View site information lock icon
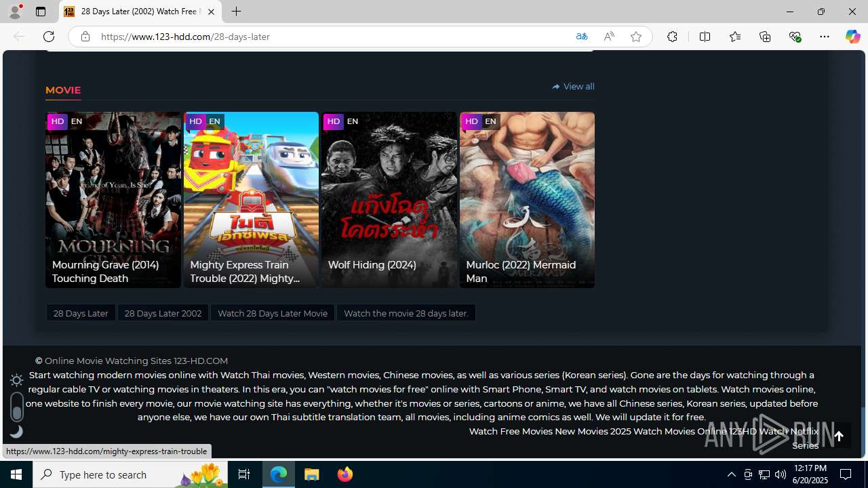Image resolution: width=868 pixels, height=488 pixels. pos(85,37)
